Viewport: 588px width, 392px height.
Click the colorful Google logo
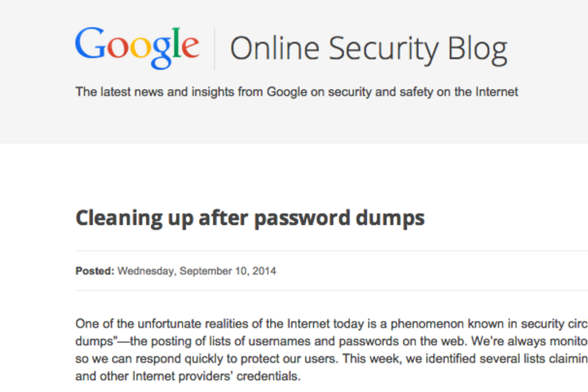click(x=137, y=48)
